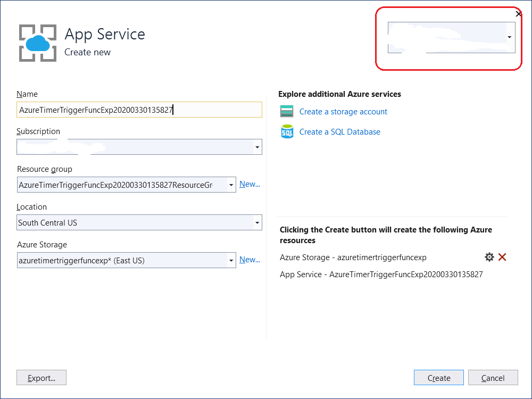Screen dimensions: 532x399
Task: Click the App Service cloud logo icon
Action: click(38, 43)
